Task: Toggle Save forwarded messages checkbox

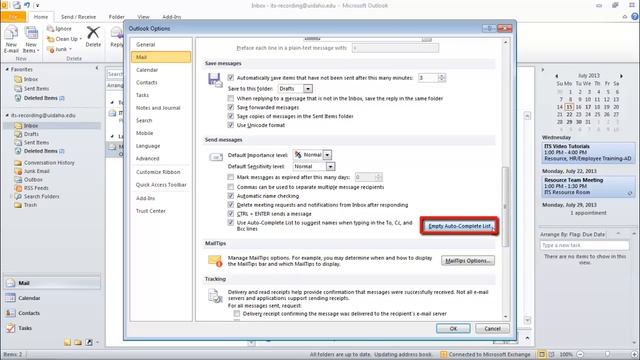Action: (231, 107)
